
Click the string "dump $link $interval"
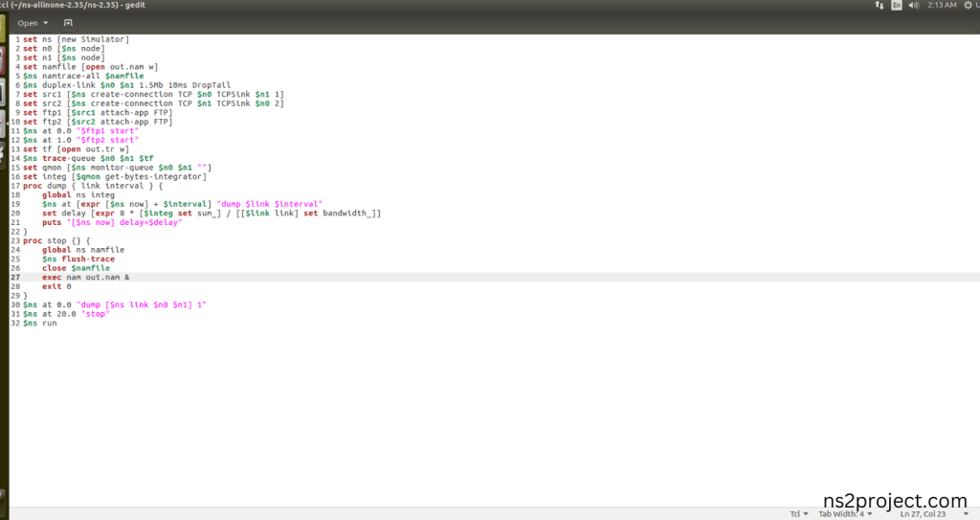[269, 205]
